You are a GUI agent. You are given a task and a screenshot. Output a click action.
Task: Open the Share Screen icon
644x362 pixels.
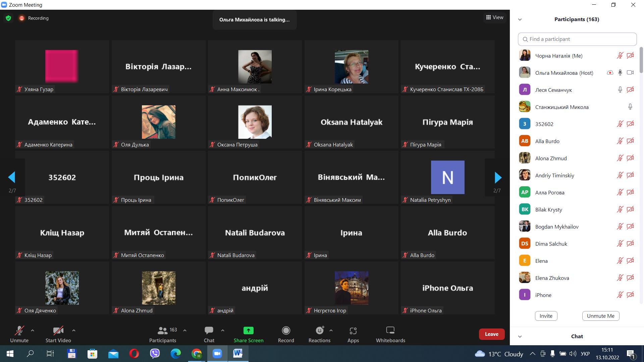coord(248,331)
